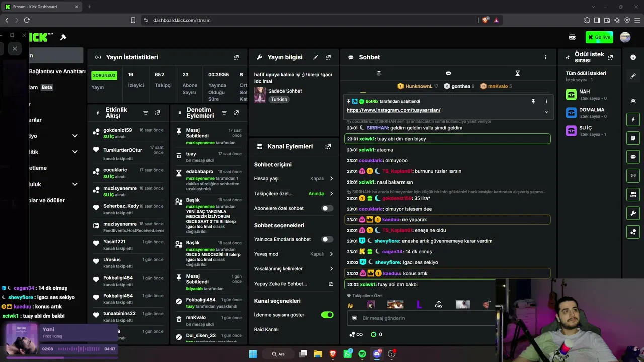Open the filter for Denetim Eylemleri

click(224, 113)
